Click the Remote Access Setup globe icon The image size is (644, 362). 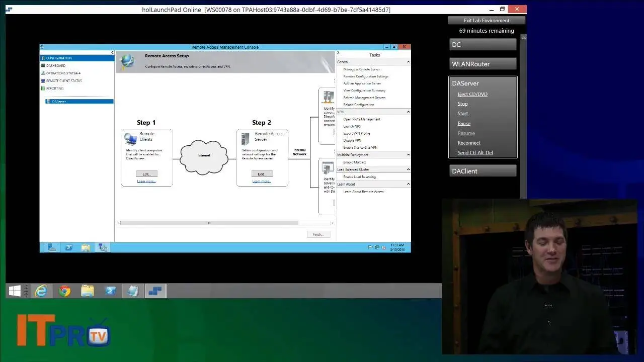tap(127, 61)
